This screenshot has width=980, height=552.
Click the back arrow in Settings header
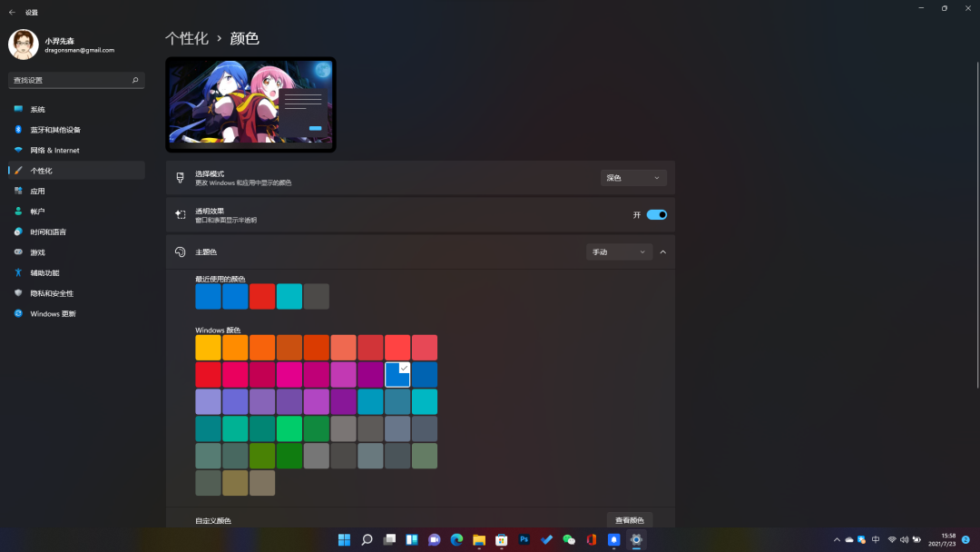coord(12,13)
